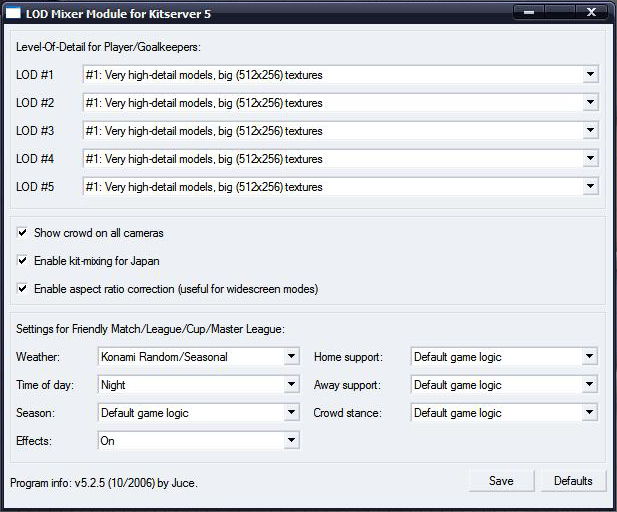Open the Weather dropdown
Image resolution: width=617 pixels, height=512 pixels.
(x=290, y=357)
